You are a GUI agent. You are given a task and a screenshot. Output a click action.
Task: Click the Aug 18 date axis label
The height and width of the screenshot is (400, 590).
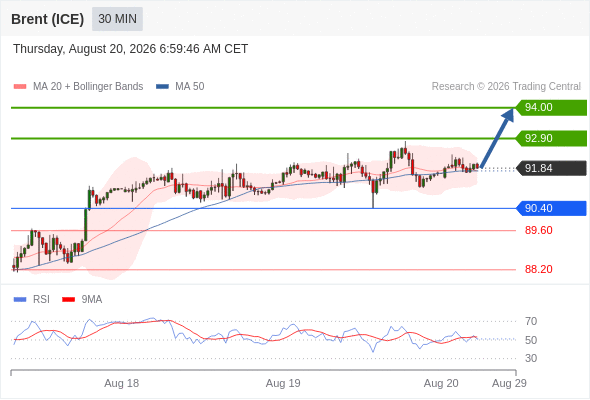coord(122,383)
